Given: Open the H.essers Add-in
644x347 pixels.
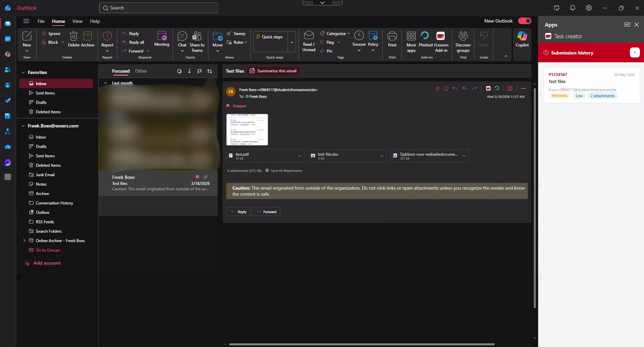Looking at the screenshot, I should pos(441,42).
